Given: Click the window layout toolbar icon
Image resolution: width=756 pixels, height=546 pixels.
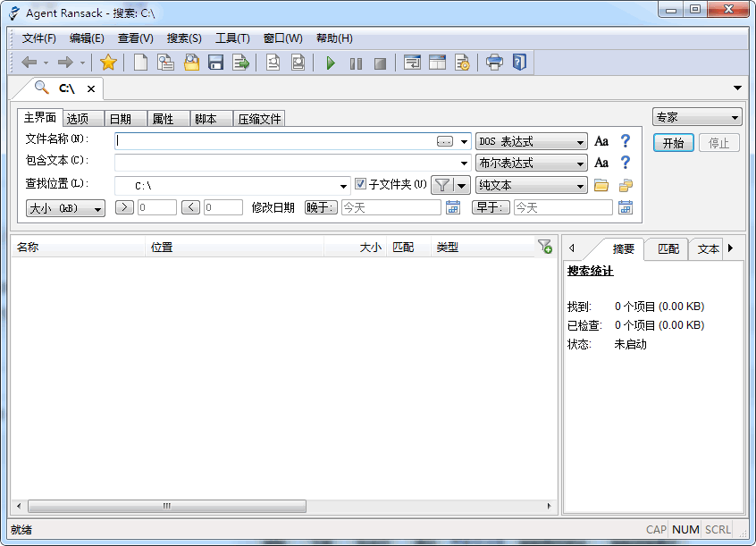Looking at the screenshot, I should pos(437,63).
